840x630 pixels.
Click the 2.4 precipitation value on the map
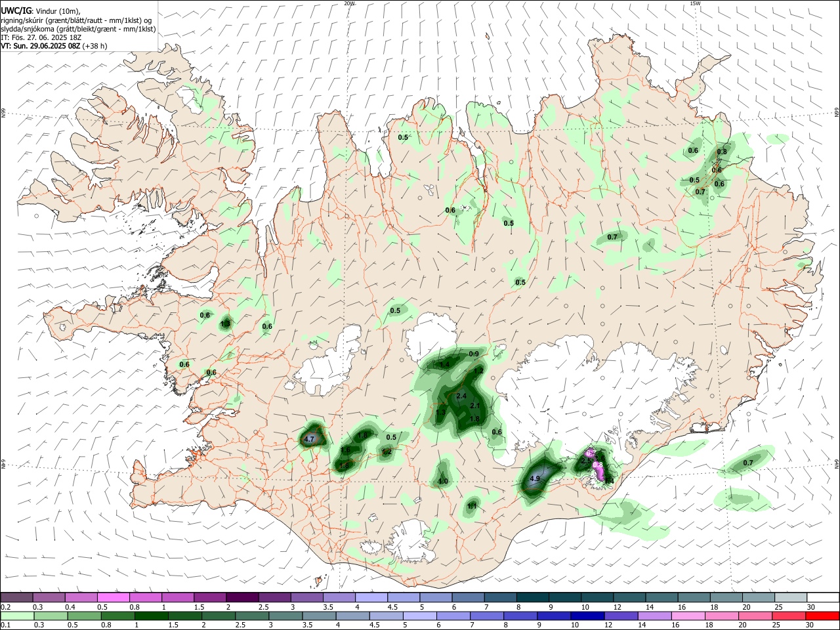[461, 396]
